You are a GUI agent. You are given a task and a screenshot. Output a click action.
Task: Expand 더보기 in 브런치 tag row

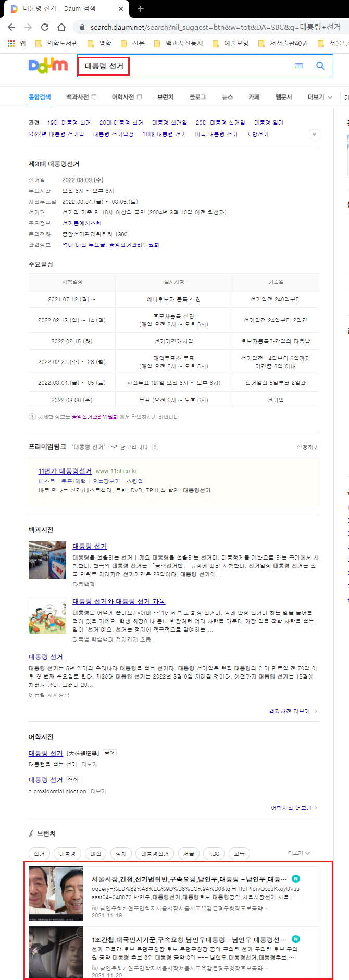299,853
